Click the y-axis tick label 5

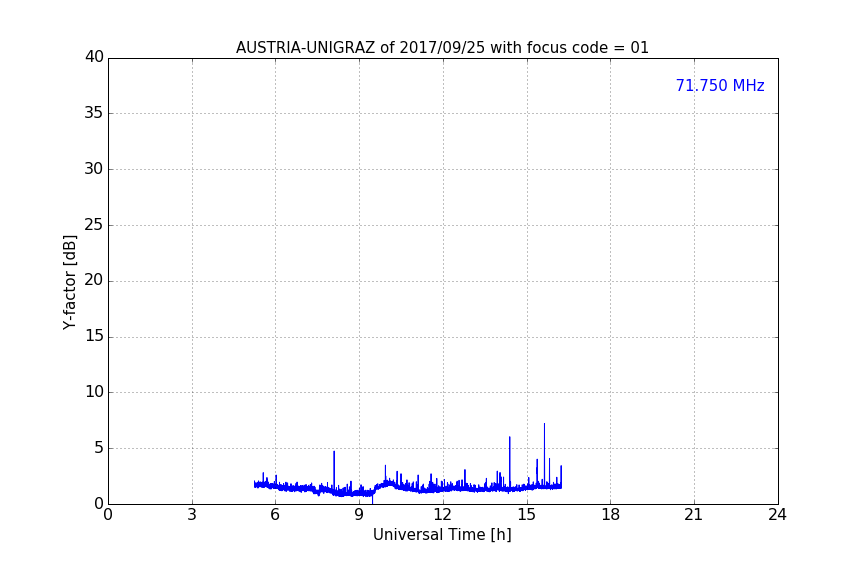pyautogui.click(x=99, y=448)
